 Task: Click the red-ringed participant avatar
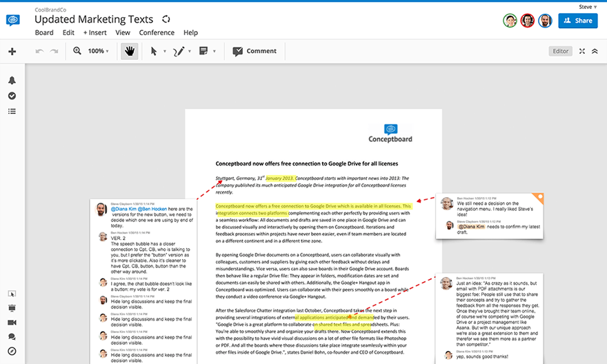pyautogui.click(x=527, y=21)
